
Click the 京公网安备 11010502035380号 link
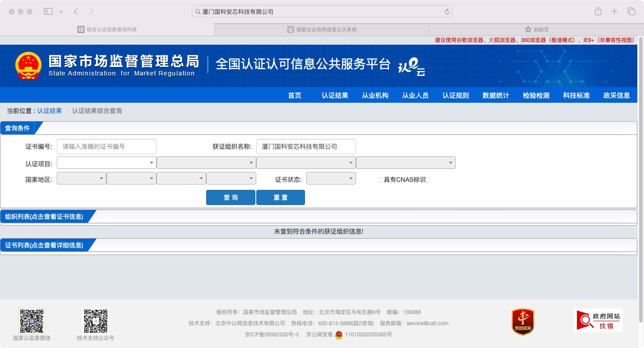point(349,334)
